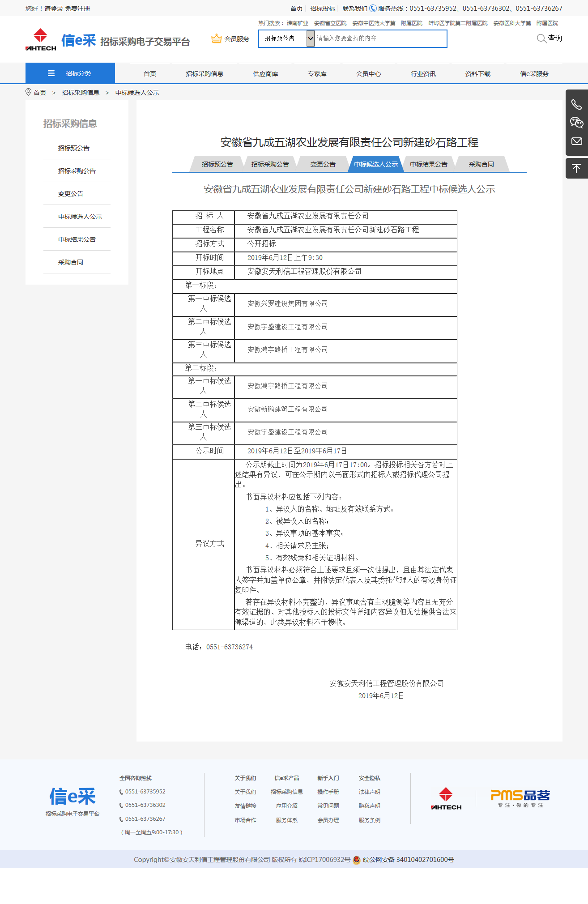
Task: Expand the 招标分类 category menu
Action: pyautogui.click(x=70, y=73)
